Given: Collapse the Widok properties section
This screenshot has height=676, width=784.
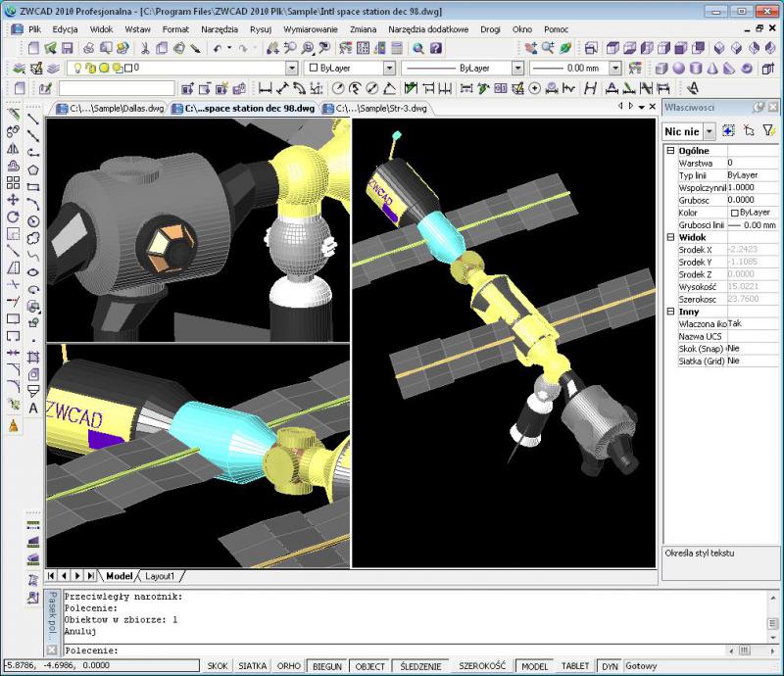Looking at the screenshot, I should point(670,237).
